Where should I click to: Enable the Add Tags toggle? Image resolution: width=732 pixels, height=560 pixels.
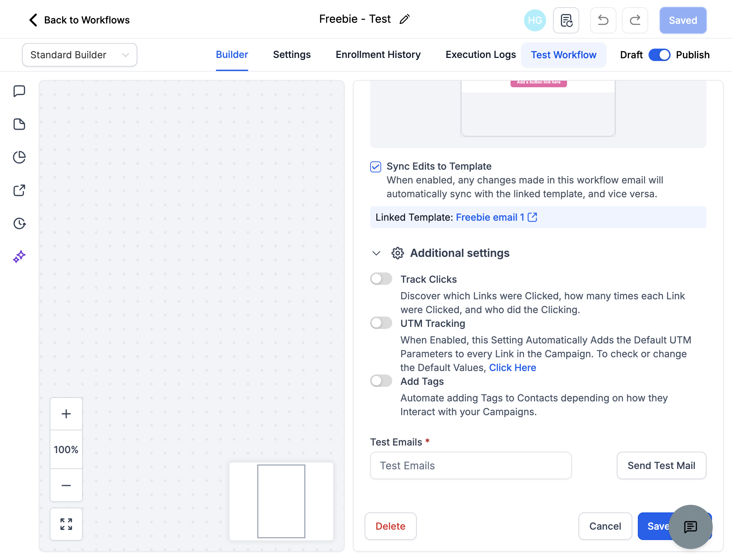pyautogui.click(x=381, y=381)
